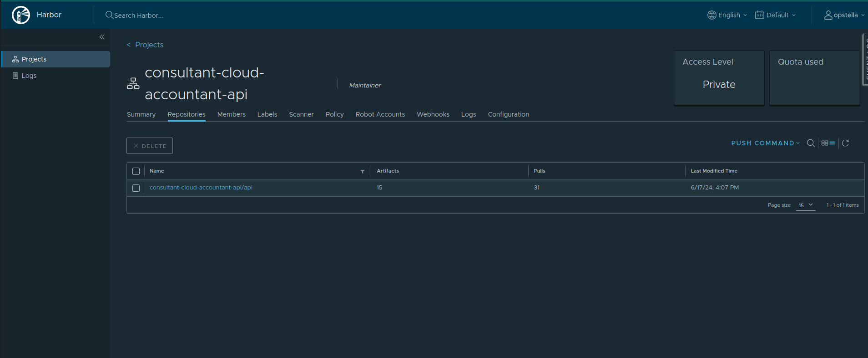Open the Scanner tab
The width and height of the screenshot is (868, 358).
(301, 114)
